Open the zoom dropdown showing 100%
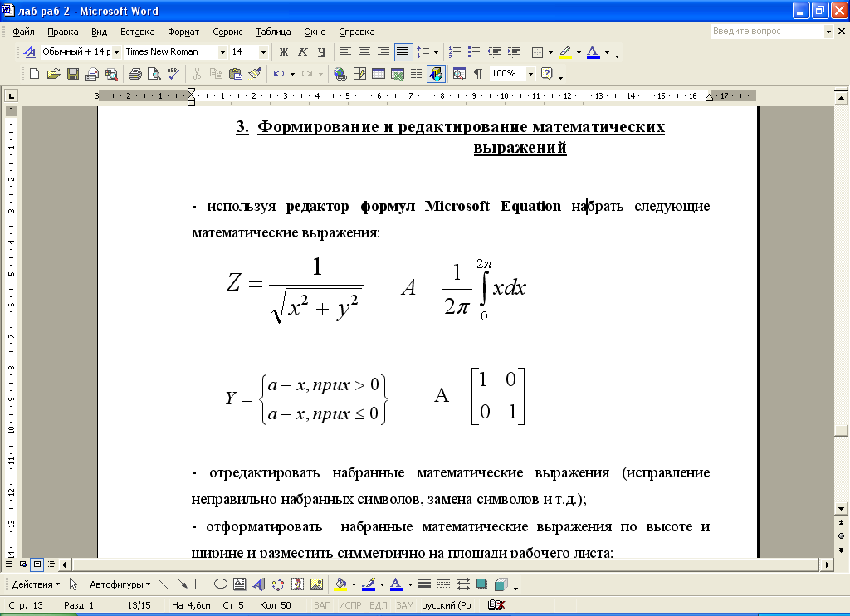The height and width of the screenshot is (616, 850). click(530, 74)
